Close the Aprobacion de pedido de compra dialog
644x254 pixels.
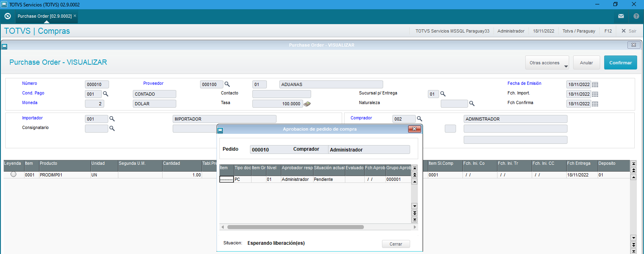(x=415, y=129)
